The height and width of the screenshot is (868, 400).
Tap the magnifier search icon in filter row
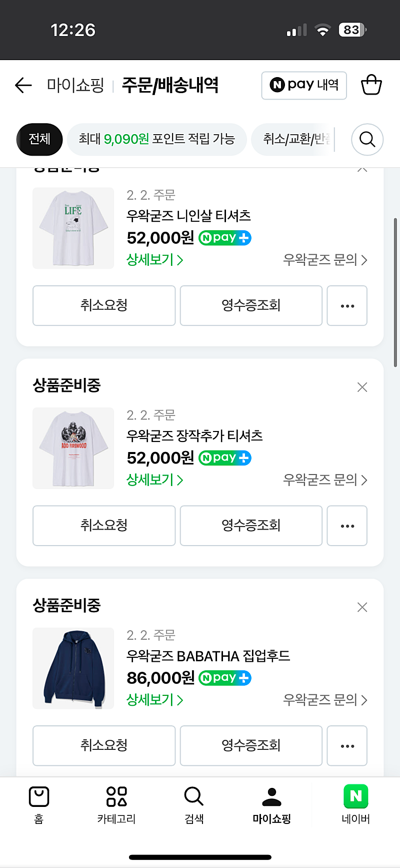pyautogui.click(x=367, y=139)
